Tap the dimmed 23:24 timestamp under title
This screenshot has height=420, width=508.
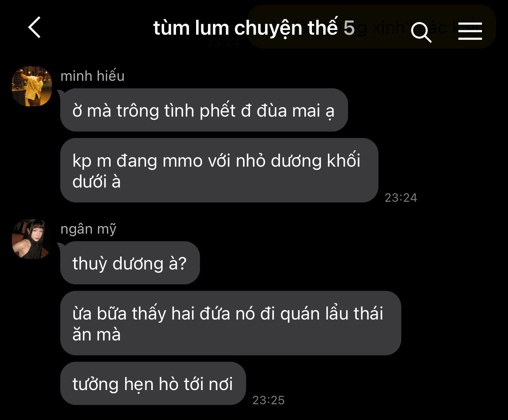pos(223,42)
